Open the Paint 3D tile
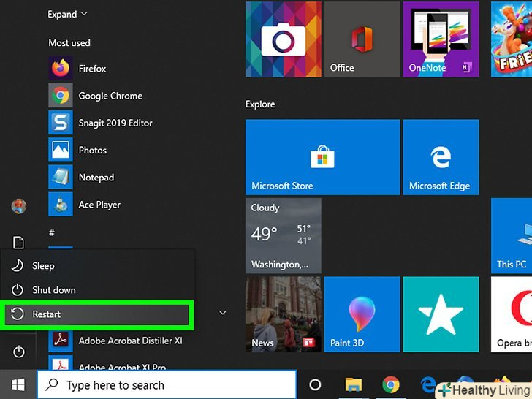Image resolution: width=532 pixels, height=399 pixels. (361, 314)
